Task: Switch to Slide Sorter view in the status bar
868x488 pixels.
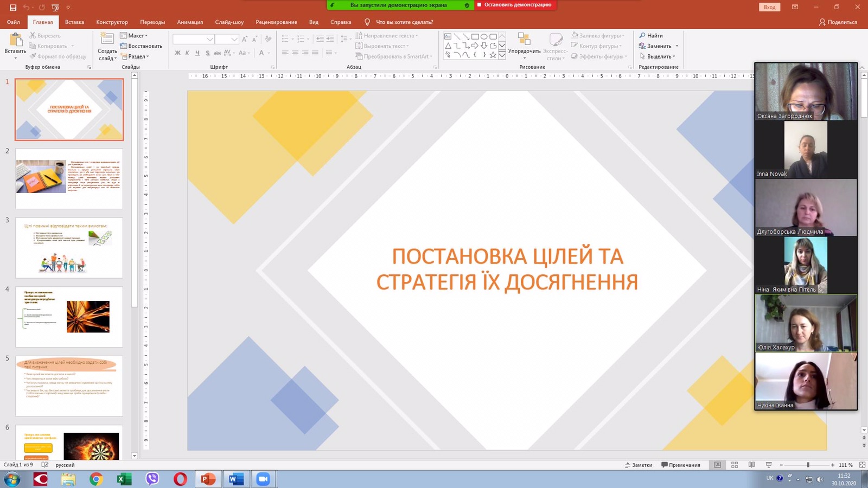Action: pos(735,465)
